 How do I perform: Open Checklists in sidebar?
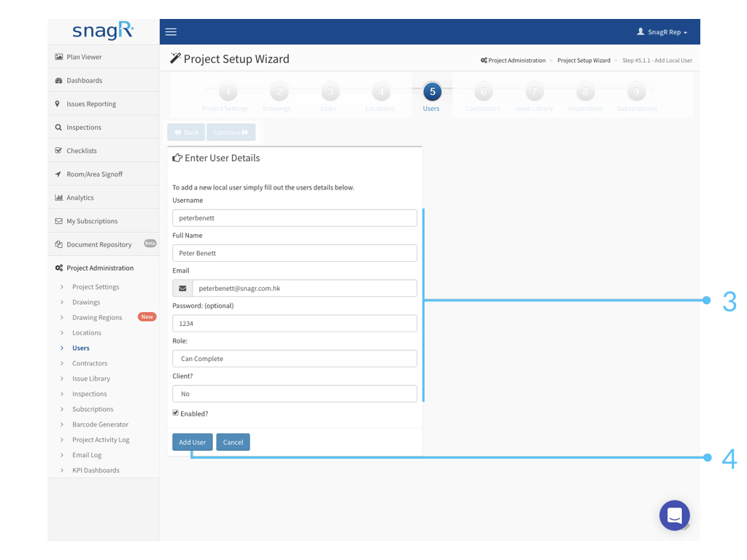point(104,150)
